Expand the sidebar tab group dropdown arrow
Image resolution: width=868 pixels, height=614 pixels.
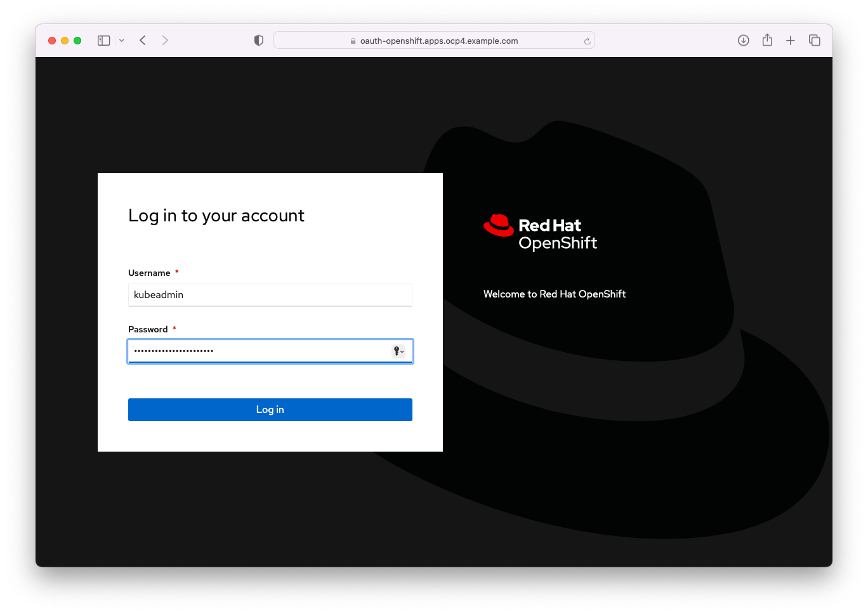[121, 41]
